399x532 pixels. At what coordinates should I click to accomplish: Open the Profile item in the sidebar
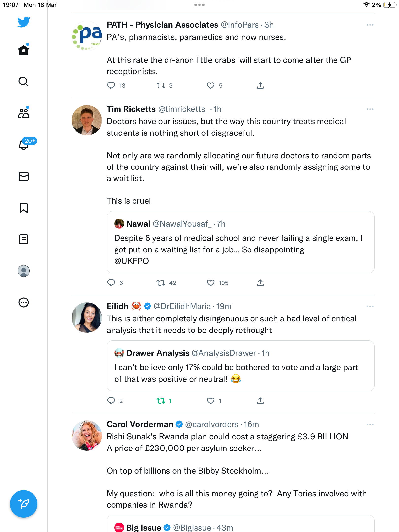tap(24, 271)
